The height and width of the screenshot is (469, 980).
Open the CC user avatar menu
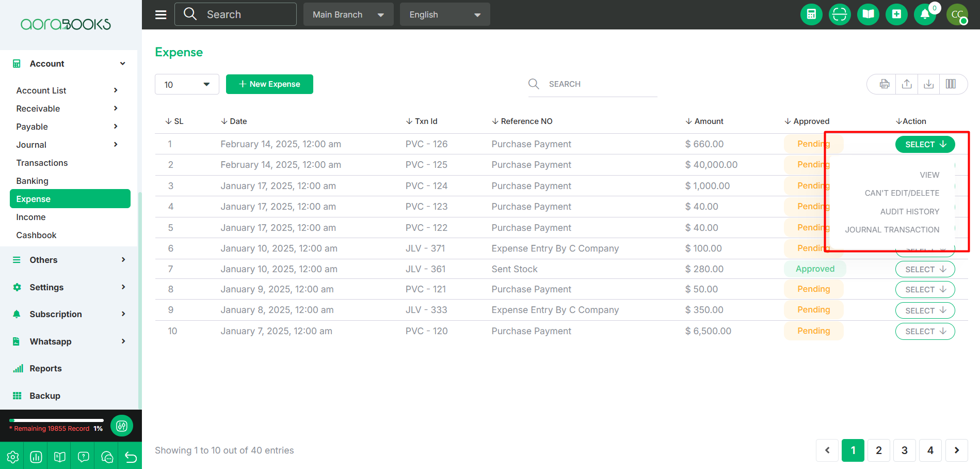pos(957,14)
